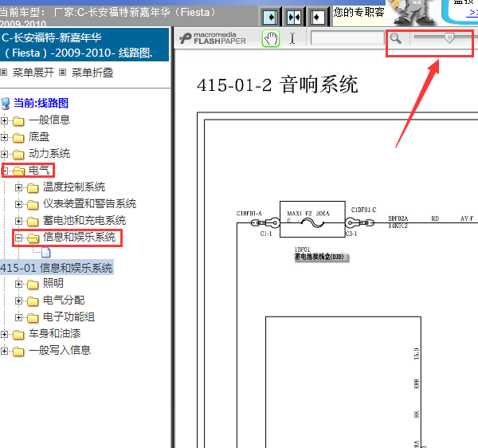The image size is (478, 448).
Task: Click the center-split panel layout button
Action: click(x=294, y=18)
